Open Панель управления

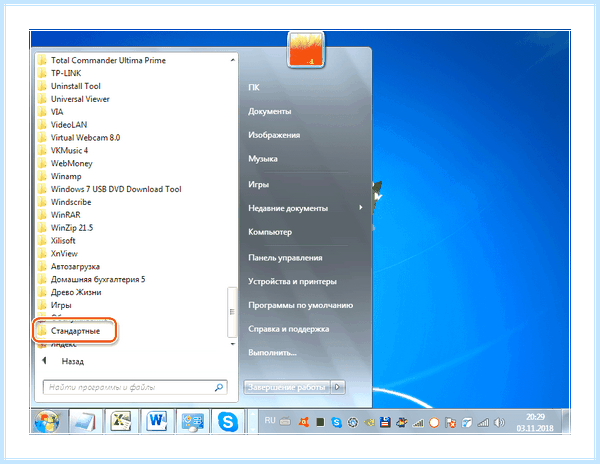click(285, 258)
